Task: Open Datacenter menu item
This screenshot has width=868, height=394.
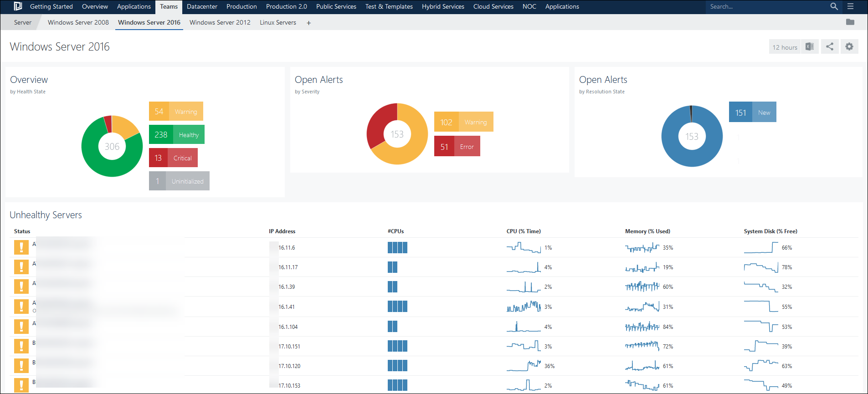Action: point(202,6)
